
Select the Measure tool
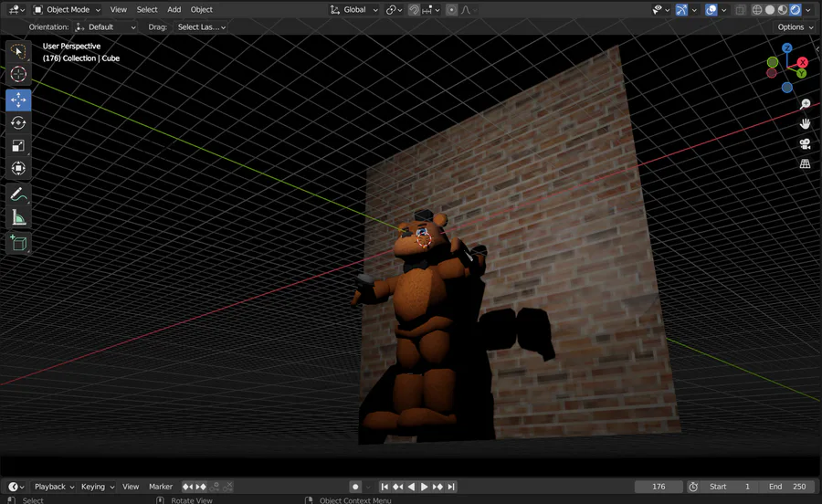coord(18,217)
